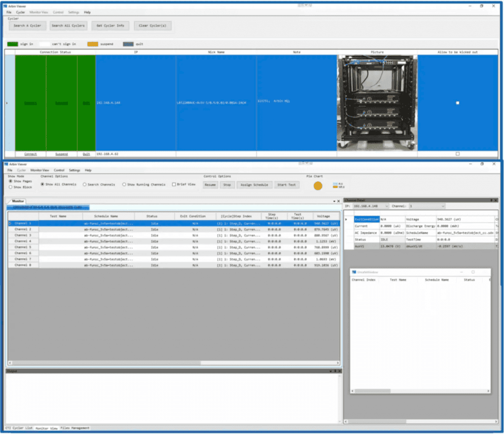The width and height of the screenshot is (504, 434).
Task: Check the Allow to be kicked out box
Action: [x=458, y=102]
